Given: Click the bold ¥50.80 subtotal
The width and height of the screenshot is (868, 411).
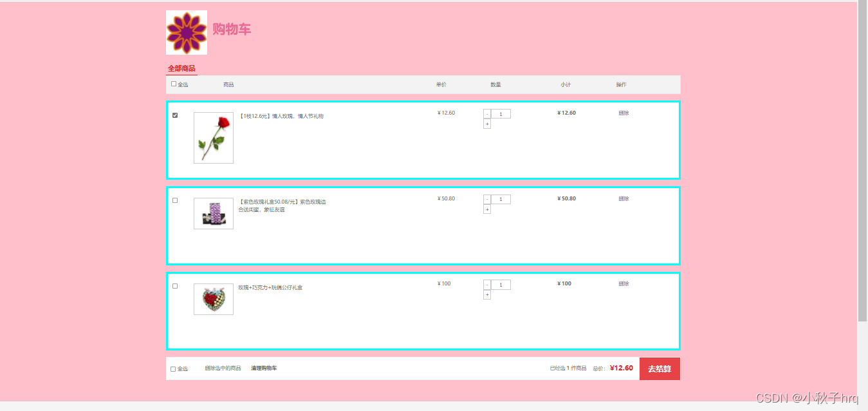Looking at the screenshot, I should click(566, 198).
